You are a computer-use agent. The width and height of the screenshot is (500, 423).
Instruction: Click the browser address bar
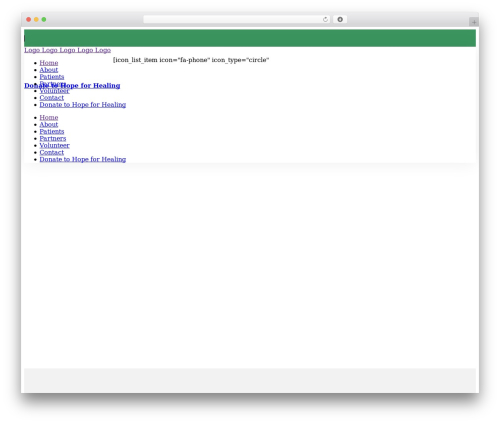coord(236,19)
